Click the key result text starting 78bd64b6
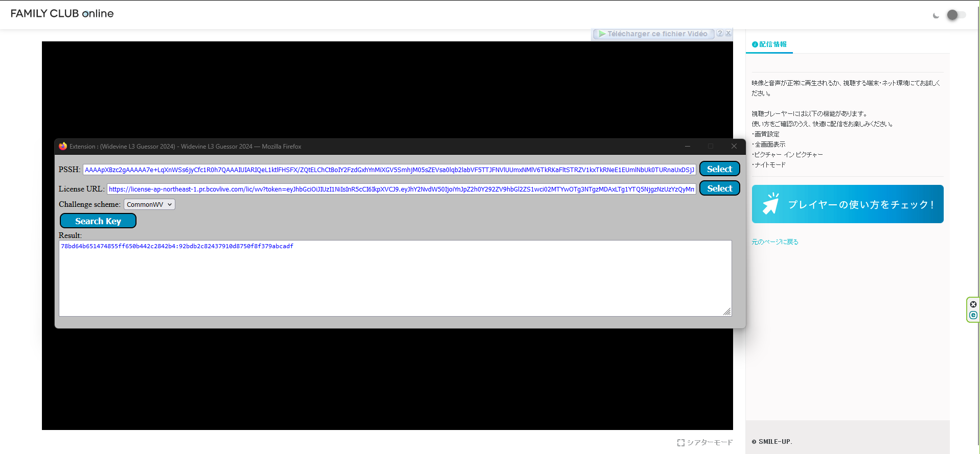The image size is (980, 454). tap(177, 246)
